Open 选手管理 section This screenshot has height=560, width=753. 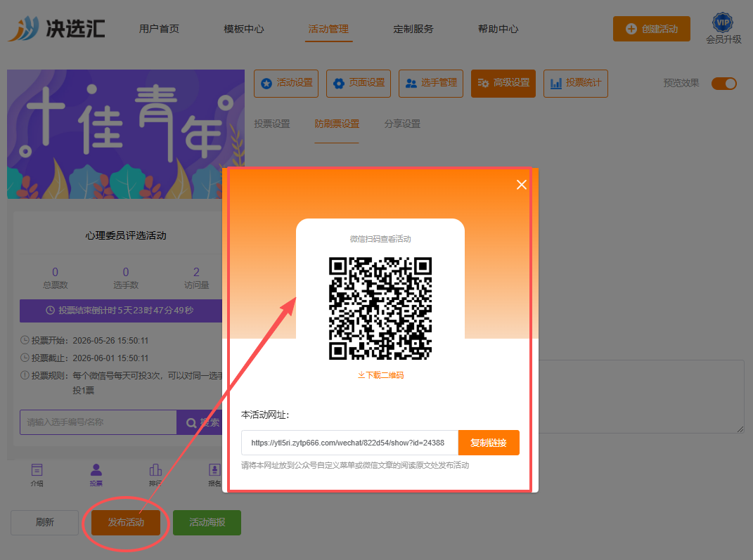[x=431, y=84]
